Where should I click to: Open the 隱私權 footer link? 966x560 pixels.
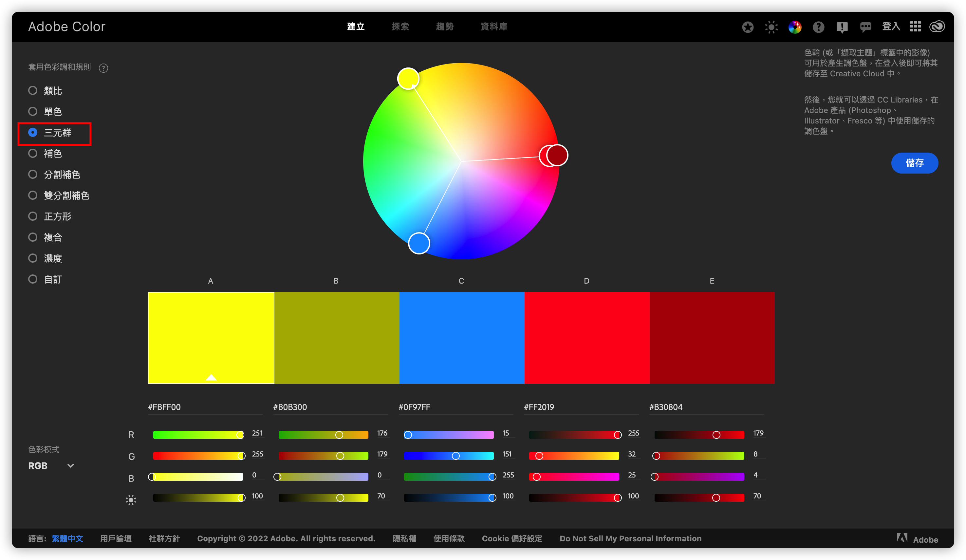pyautogui.click(x=404, y=538)
